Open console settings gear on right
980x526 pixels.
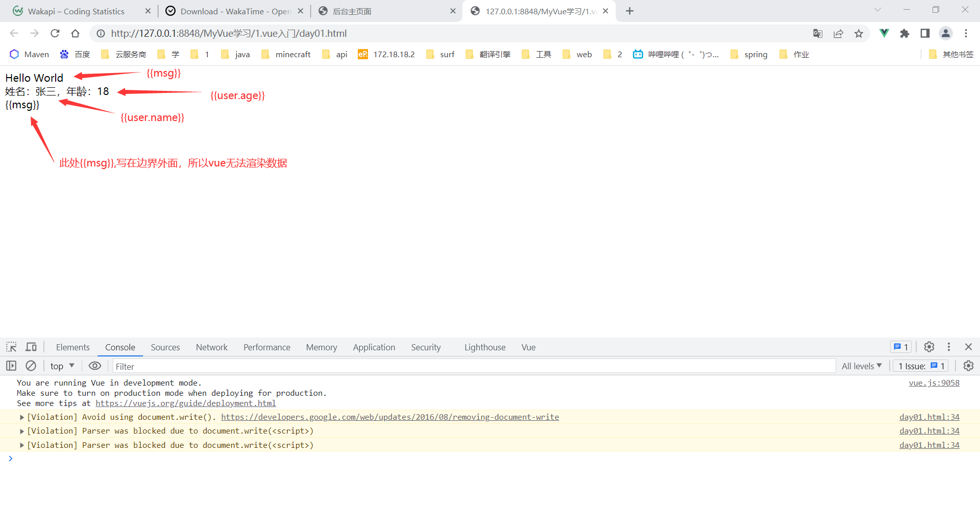coord(968,366)
